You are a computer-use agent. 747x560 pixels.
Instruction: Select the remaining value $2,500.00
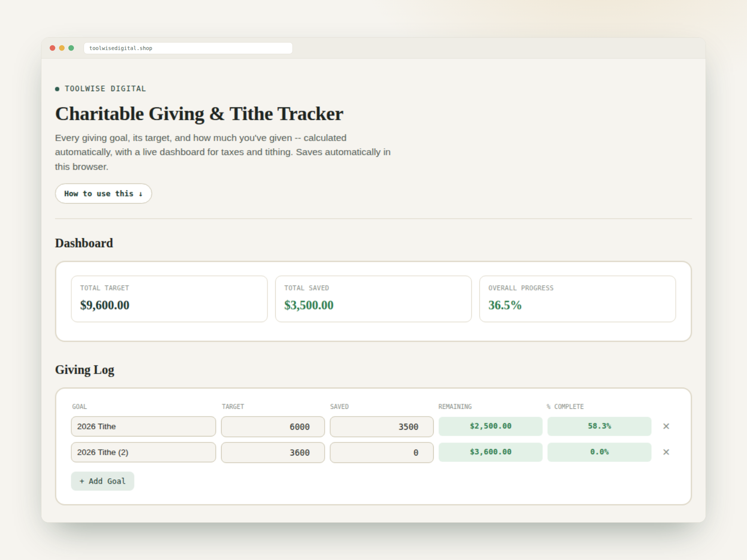pos(490,426)
